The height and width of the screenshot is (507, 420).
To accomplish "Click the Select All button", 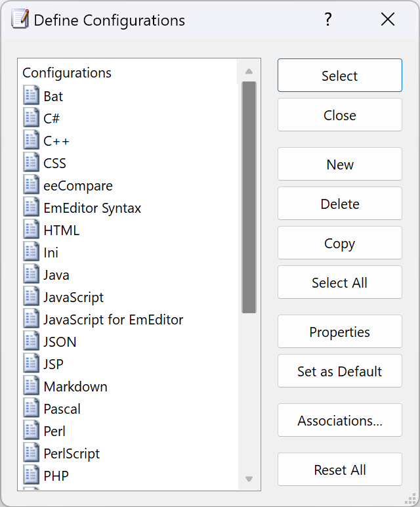I will click(x=340, y=282).
